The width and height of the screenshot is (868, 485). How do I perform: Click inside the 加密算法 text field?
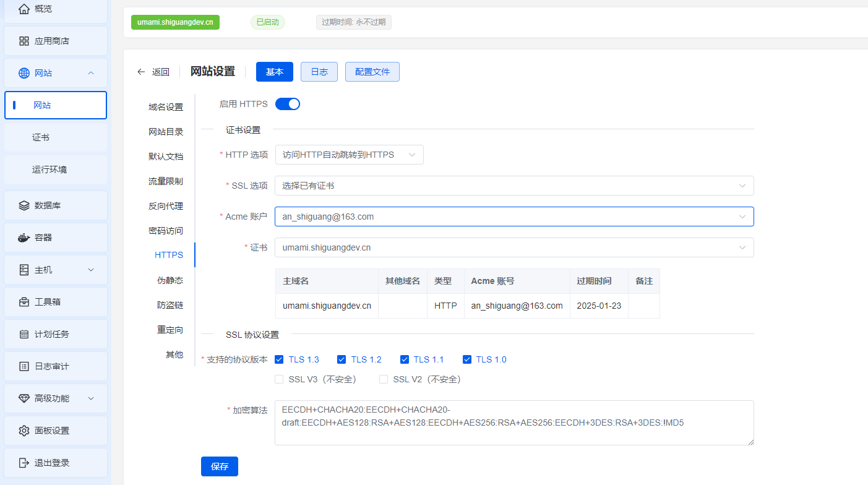513,423
